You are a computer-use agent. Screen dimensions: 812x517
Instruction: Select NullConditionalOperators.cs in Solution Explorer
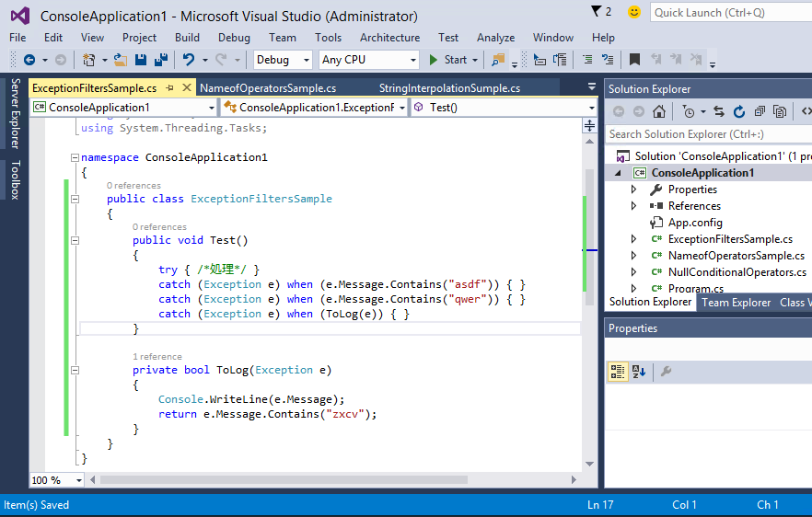(x=737, y=272)
